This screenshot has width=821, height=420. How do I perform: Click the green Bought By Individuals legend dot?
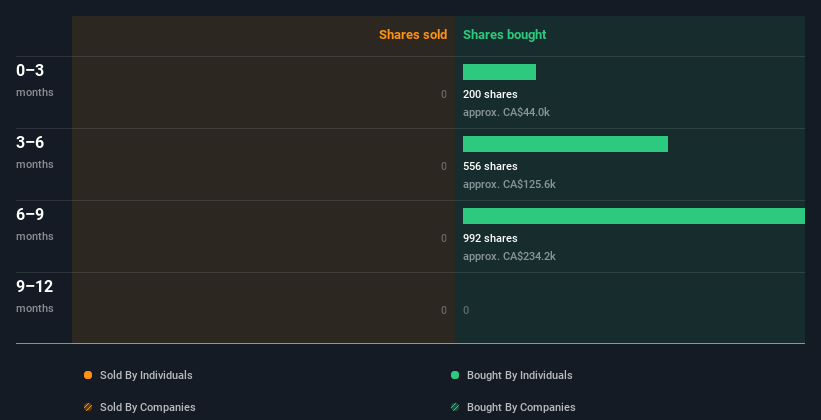click(455, 375)
